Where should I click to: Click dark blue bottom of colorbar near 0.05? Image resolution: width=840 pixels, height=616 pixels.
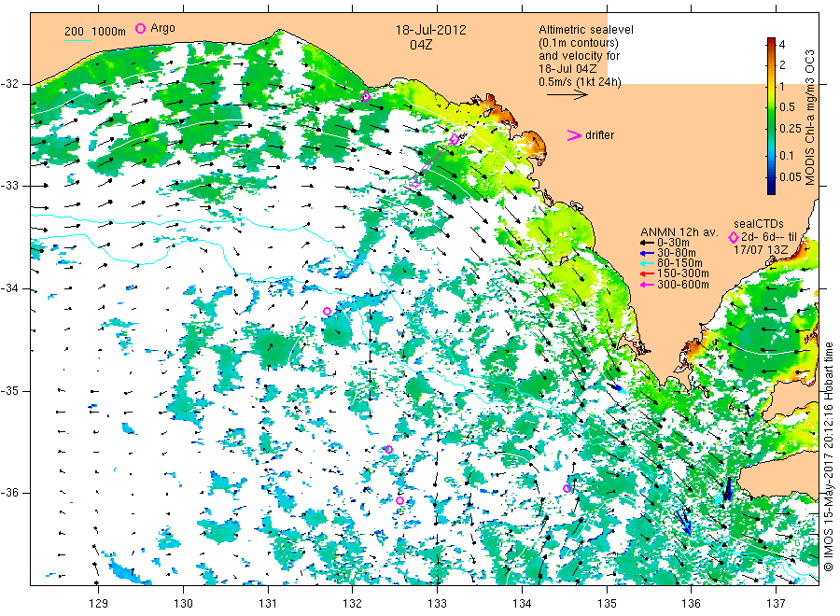point(771,185)
